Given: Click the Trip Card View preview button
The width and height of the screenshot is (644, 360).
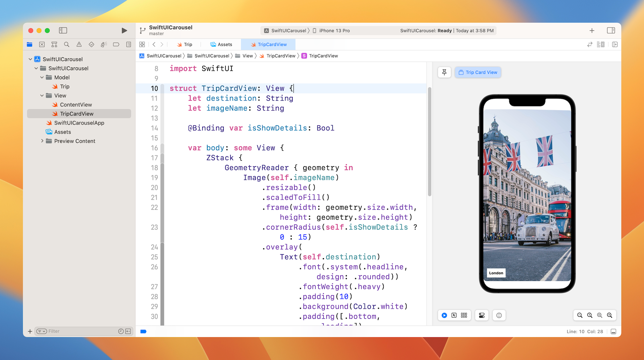Looking at the screenshot, I should point(478,72).
